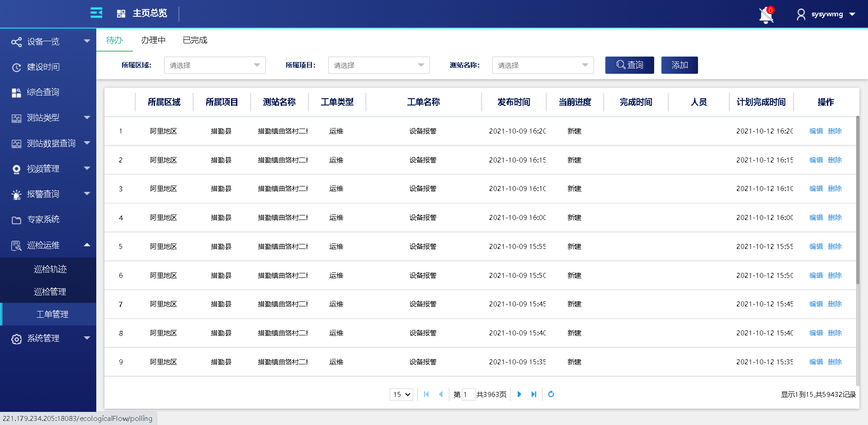This screenshot has height=425, width=868.
Task: Click 2021-10-12 15:45 planned time cell
Action: click(x=764, y=304)
